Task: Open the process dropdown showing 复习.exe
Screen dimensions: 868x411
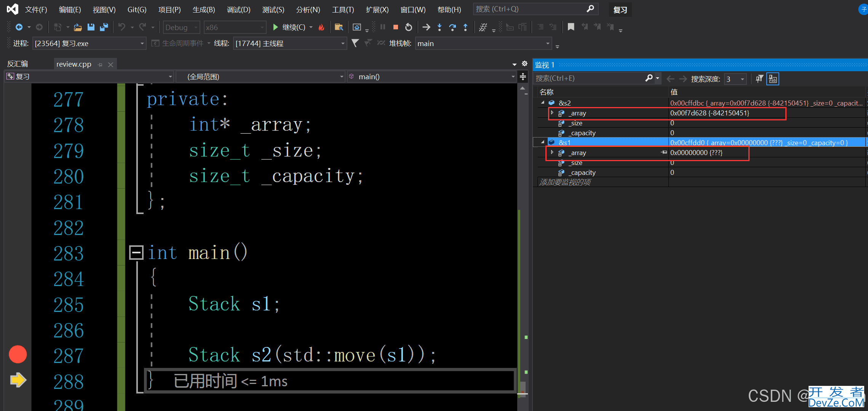Action: click(x=89, y=43)
